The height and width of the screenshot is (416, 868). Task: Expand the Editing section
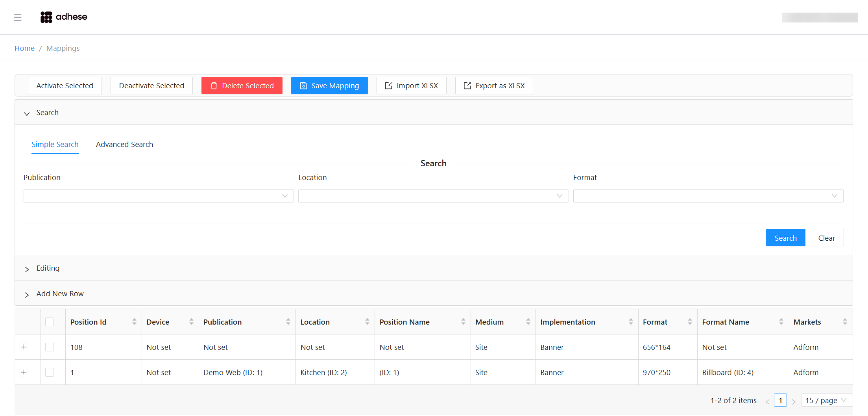pos(48,268)
